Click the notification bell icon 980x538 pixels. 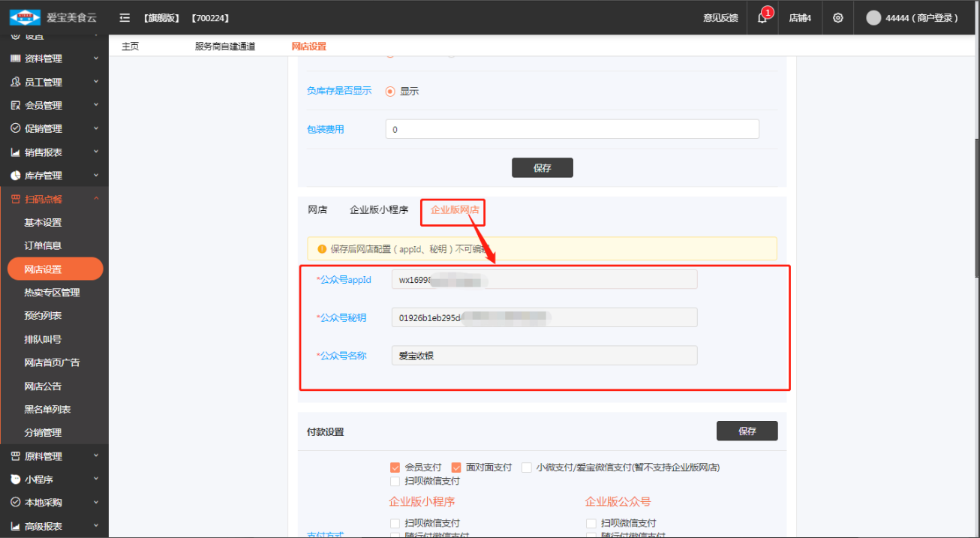click(762, 18)
